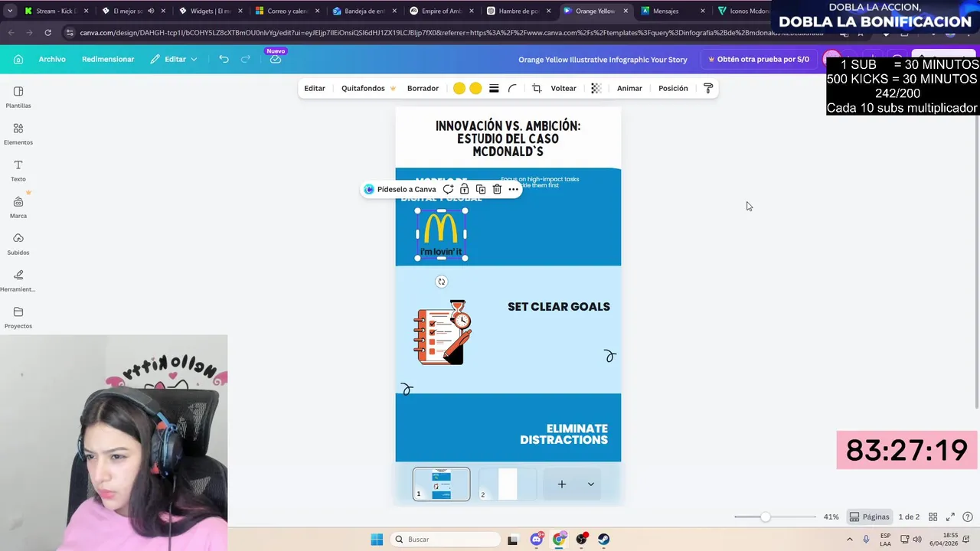Open corner rounding icon
Image resolution: width=980 pixels, height=551 pixels.
tap(513, 88)
